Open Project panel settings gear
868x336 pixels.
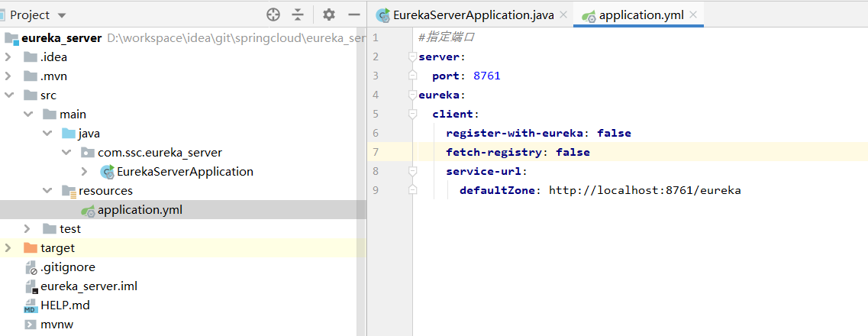tap(329, 15)
